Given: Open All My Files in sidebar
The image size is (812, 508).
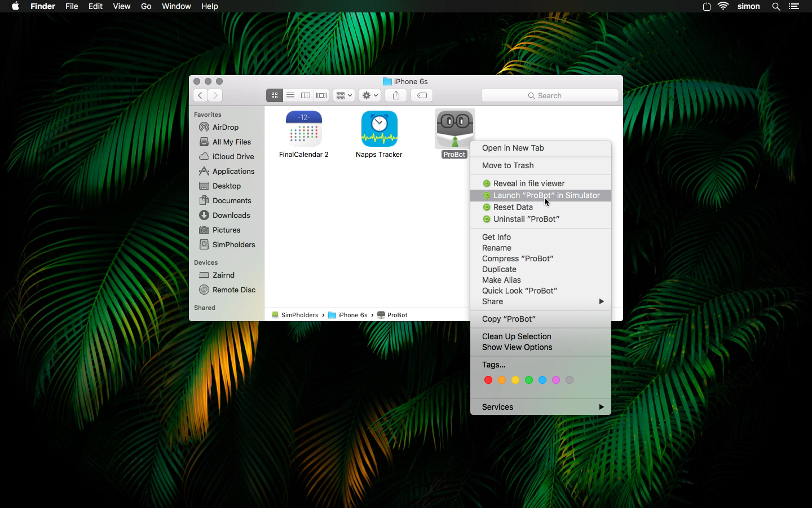Looking at the screenshot, I should click(227, 142).
